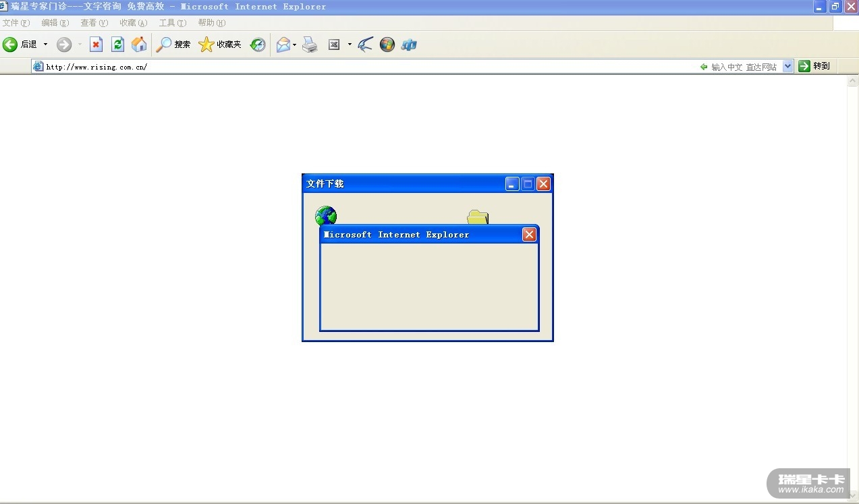
Task: Open Search (搜索) magnifier button
Action: tap(173, 45)
